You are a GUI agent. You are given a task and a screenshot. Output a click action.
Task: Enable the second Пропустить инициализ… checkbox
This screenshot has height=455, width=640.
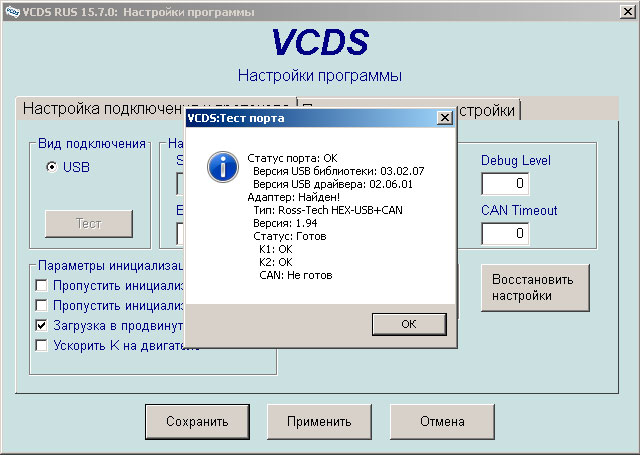[x=41, y=305]
